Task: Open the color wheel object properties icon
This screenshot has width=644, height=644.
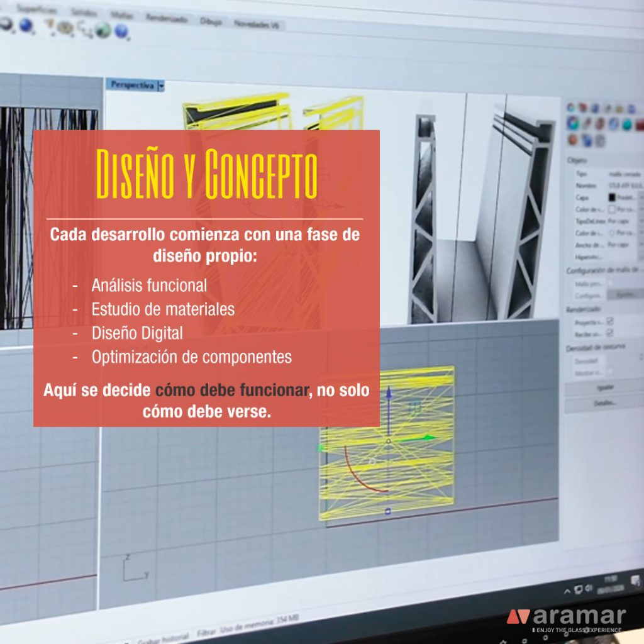Action: [x=573, y=123]
